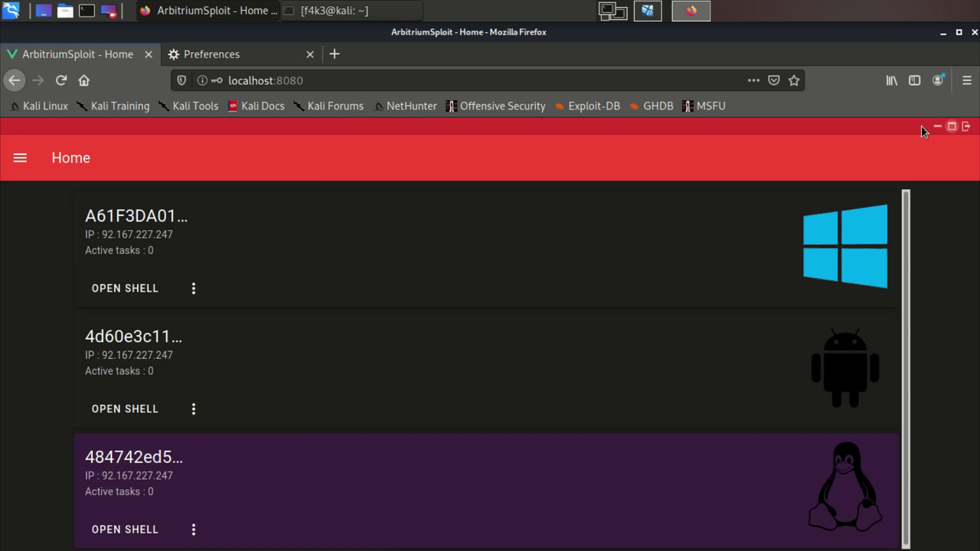980x551 pixels.
Task: Open the page actions ellipsis menu
Action: pyautogui.click(x=753, y=80)
